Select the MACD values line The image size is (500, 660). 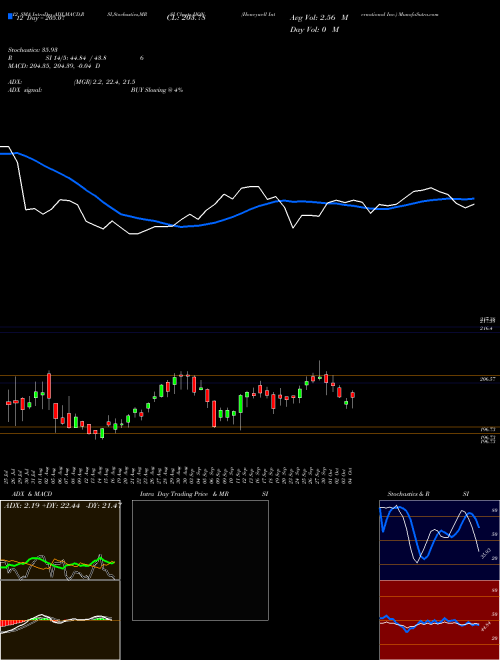click(54, 66)
